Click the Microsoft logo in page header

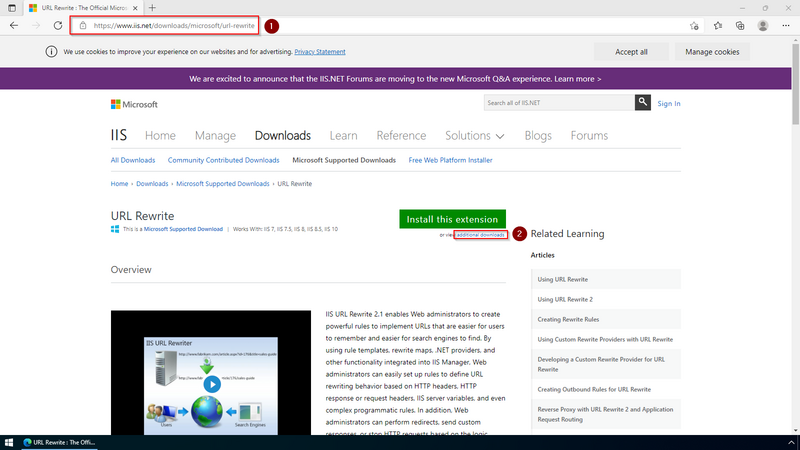tap(134, 104)
